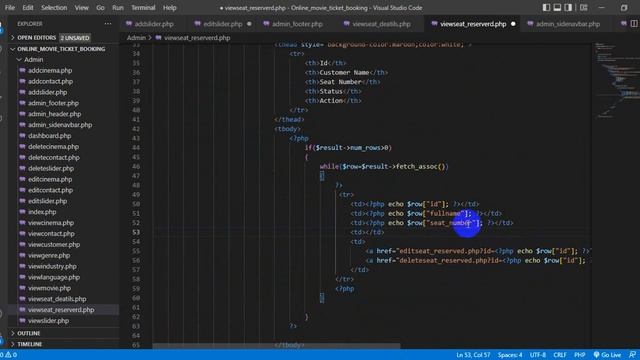
Task: Open deletecontact.php in explorer
Action: point(54,158)
